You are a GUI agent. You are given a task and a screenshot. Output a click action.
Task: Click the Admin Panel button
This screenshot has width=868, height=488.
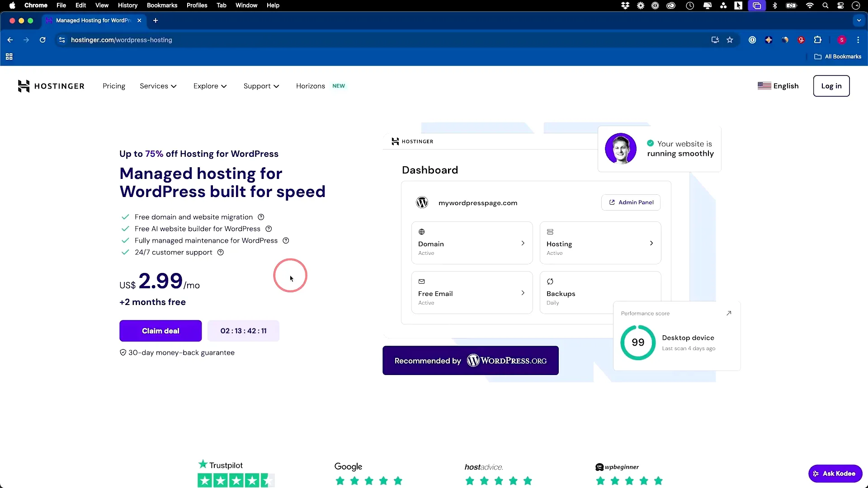coord(631,202)
